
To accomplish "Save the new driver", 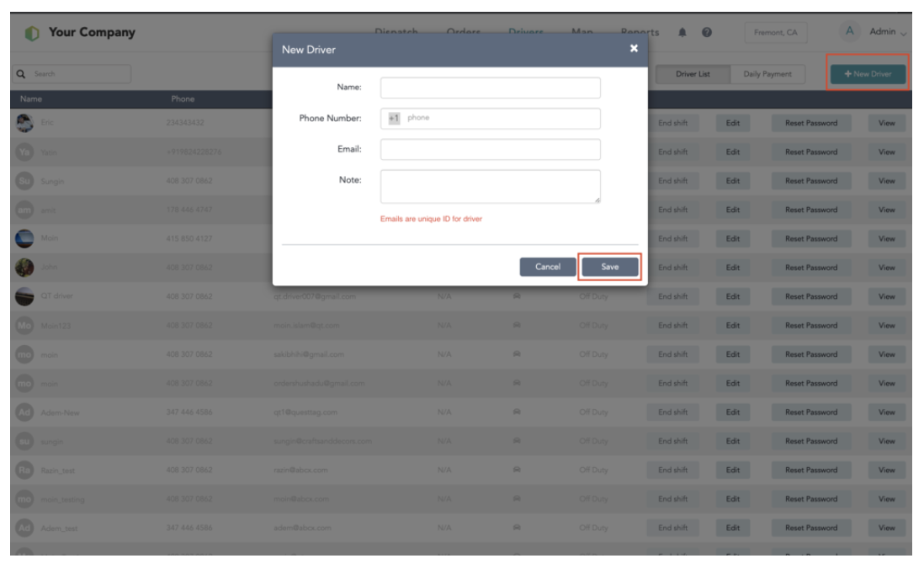I will coord(611,265).
